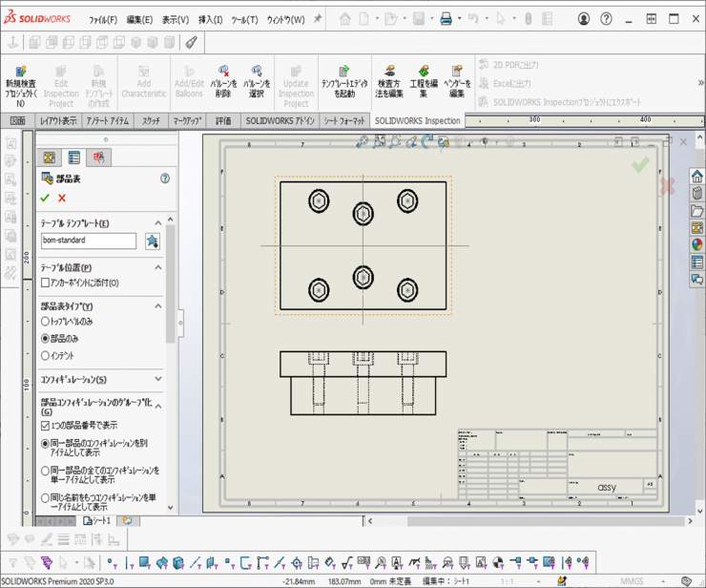Click the green checkmark to accept 部品表
The image size is (706, 588).
[x=44, y=198]
